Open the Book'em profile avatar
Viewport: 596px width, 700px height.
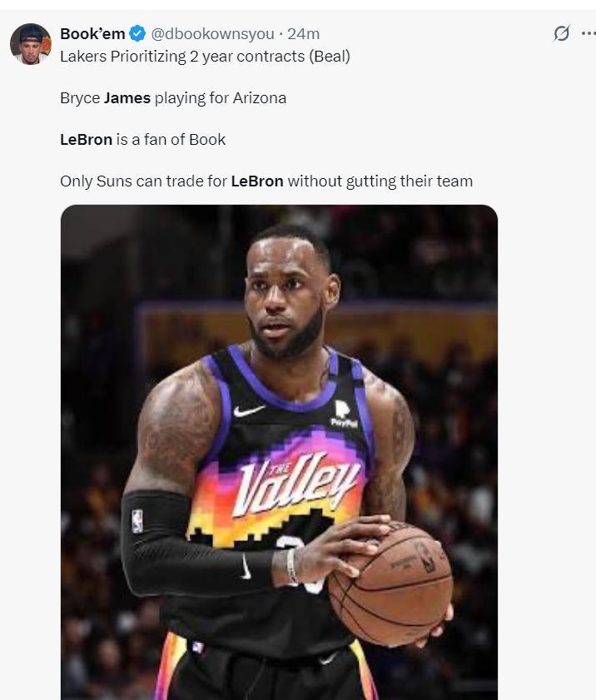point(30,44)
